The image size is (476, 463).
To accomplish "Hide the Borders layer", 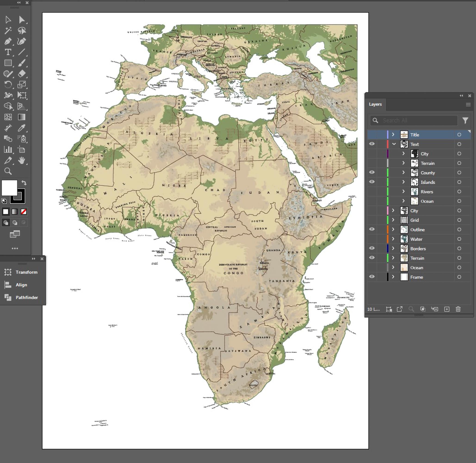I will tap(372, 248).
